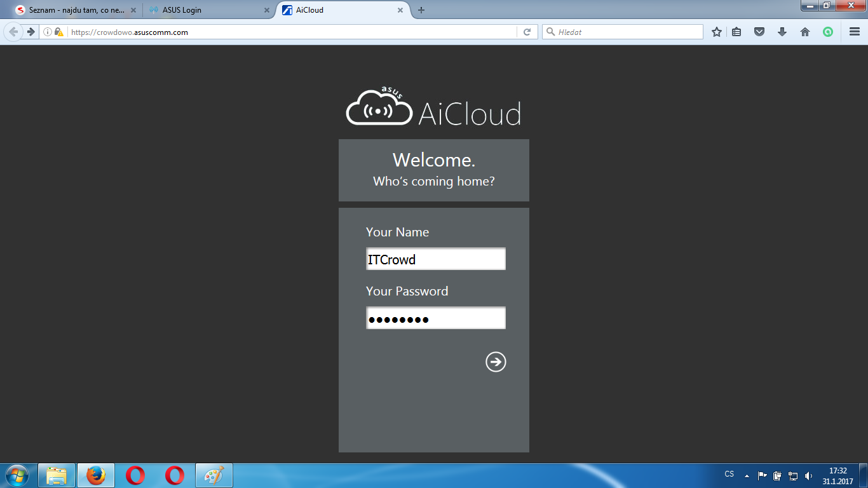Click the Show desktop strip
This screenshot has width=868, height=488.
pos(864,475)
